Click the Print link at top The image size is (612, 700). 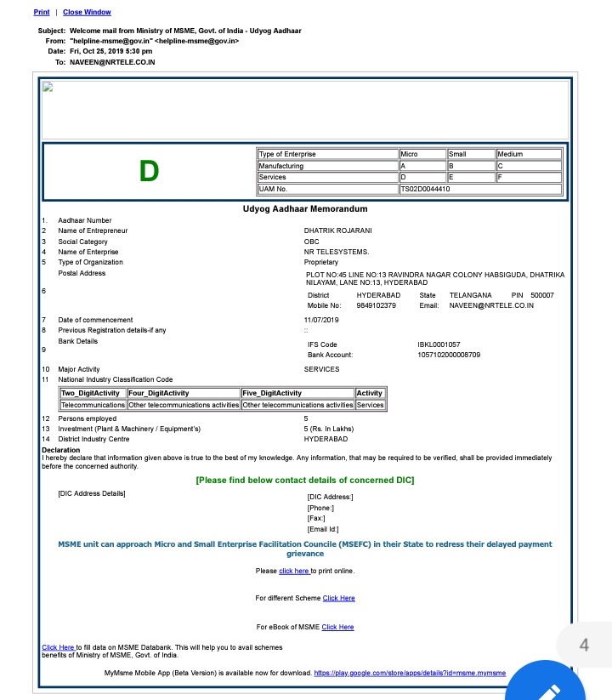(x=41, y=13)
